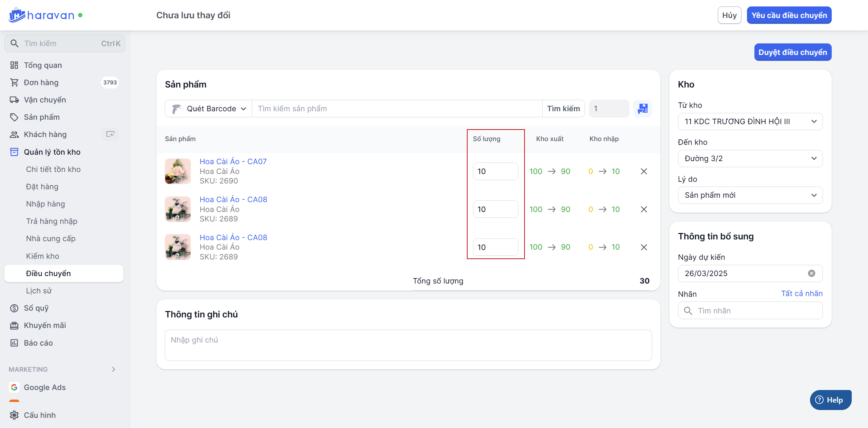Image resolution: width=868 pixels, height=428 pixels.
Task: Click Duyệt điều chuyển button
Action: click(792, 52)
